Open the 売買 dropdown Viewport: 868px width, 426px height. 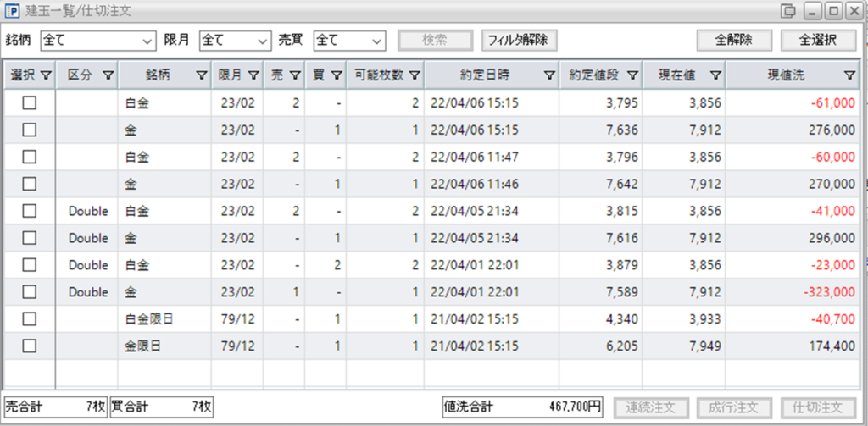[x=349, y=41]
